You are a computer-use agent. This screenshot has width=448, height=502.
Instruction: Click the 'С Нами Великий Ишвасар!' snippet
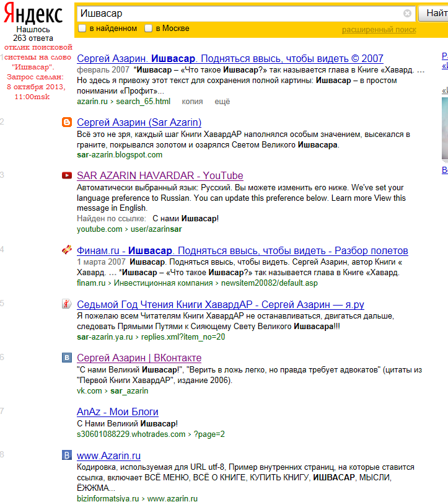128,424
